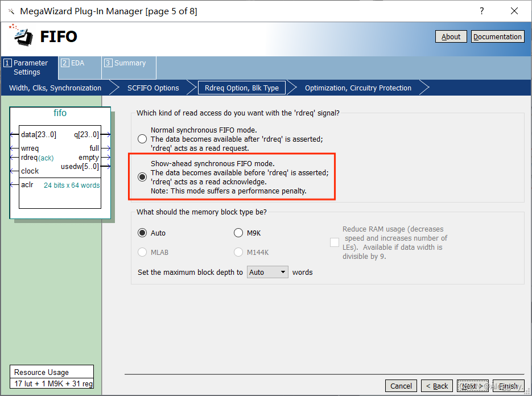Image resolution: width=532 pixels, height=396 pixels.
Task: Go to SCFIFO Options step
Action: coord(153,88)
